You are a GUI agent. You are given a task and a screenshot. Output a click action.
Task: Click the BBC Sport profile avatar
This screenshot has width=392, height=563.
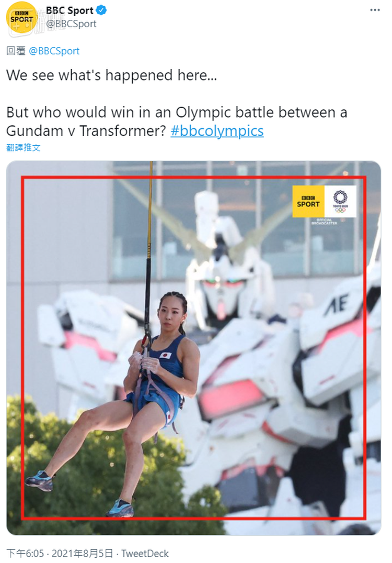21,18
